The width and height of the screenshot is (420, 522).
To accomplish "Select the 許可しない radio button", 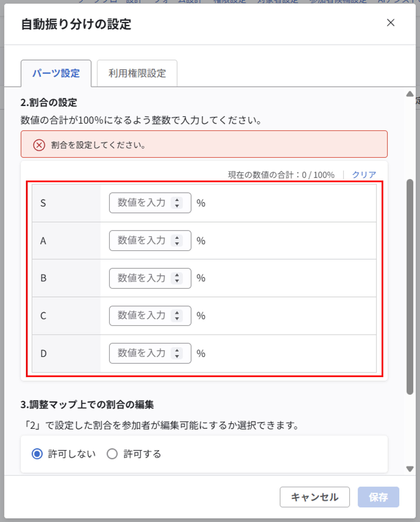I will pyautogui.click(x=37, y=454).
